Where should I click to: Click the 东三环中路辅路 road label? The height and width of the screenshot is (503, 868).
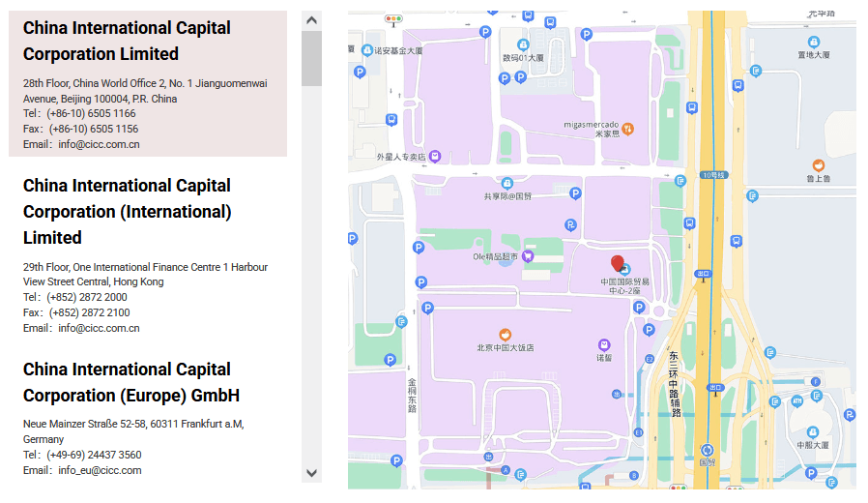(x=675, y=383)
